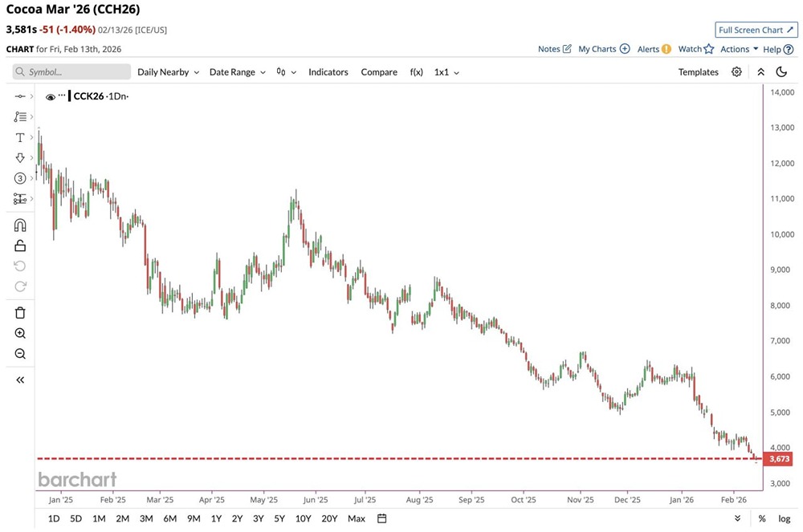Add to Watch list star link
Image resolution: width=803 pixels, height=532 pixels.
(x=696, y=49)
